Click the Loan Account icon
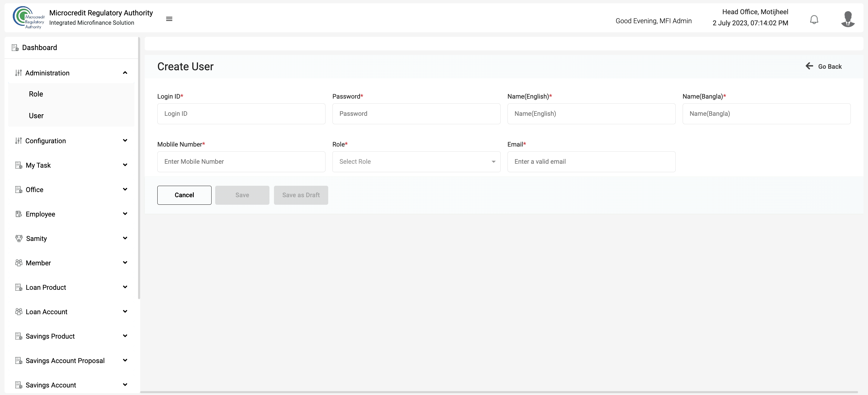This screenshot has width=868, height=395. pyautogui.click(x=19, y=312)
